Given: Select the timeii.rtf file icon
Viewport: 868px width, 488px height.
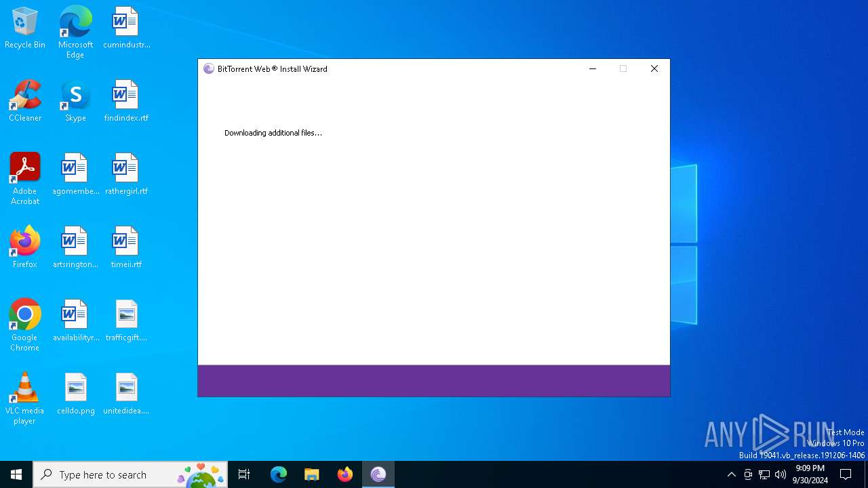Looking at the screenshot, I should [126, 247].
